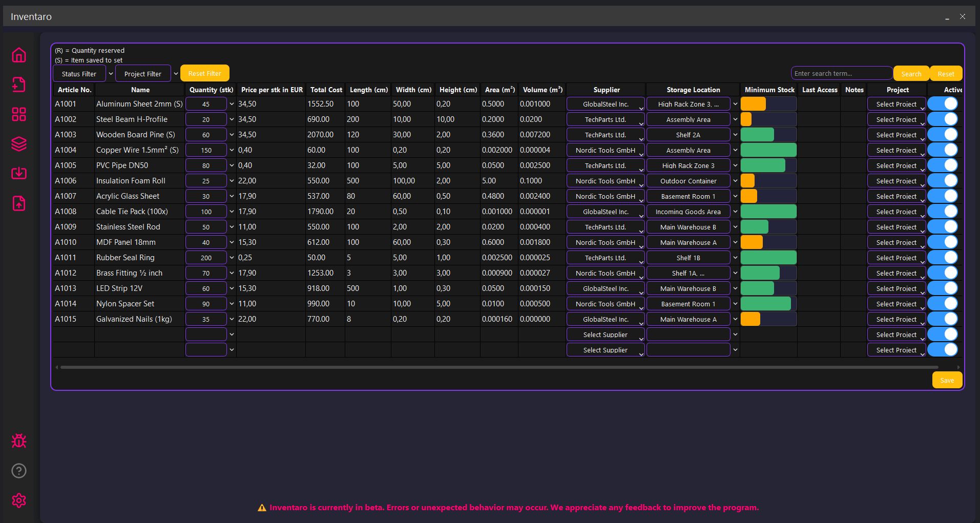980x523 pixels.
Task: Click the Last Access column header
Action: click(820, 90)
